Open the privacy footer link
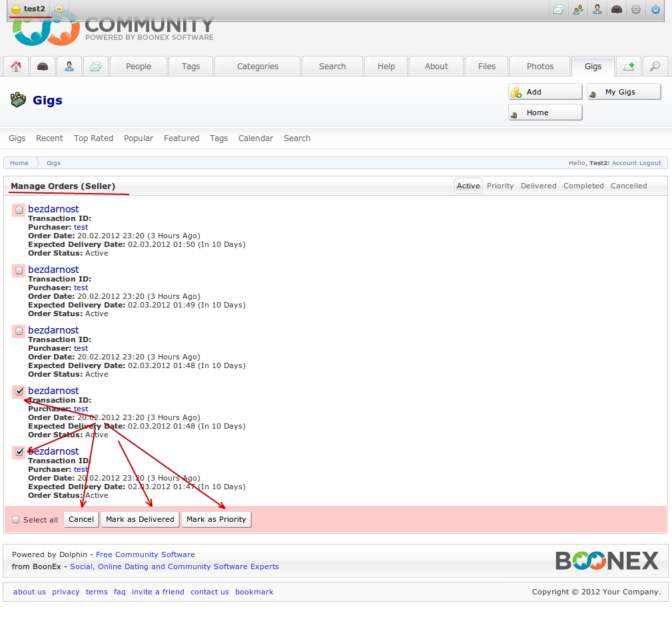The width and height of the screenshot is (672, 635). pos(65,592)
